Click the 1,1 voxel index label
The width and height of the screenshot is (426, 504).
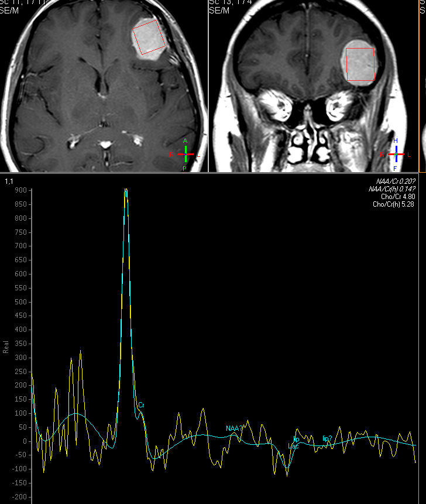point(9,182)
